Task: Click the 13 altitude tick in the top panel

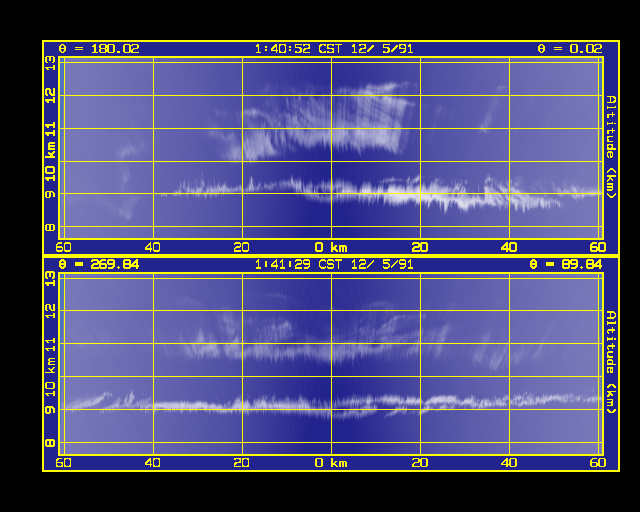Action: 50,63
